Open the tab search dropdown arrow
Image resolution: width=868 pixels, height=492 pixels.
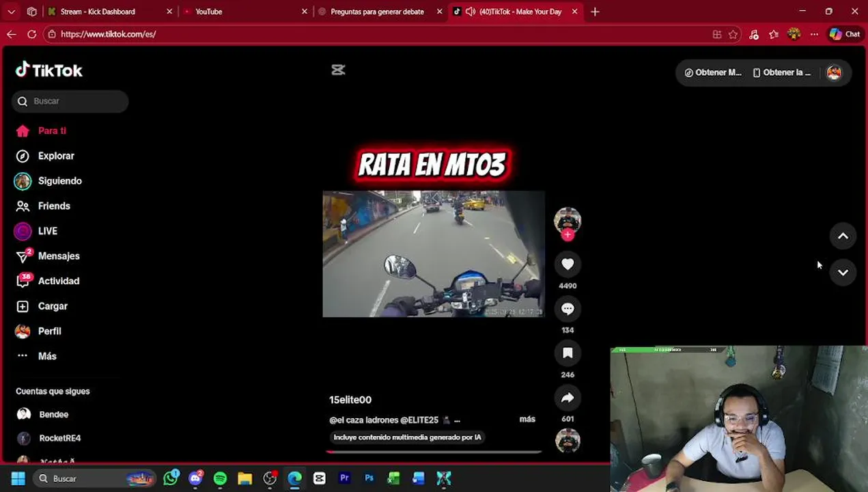(11, 12)
